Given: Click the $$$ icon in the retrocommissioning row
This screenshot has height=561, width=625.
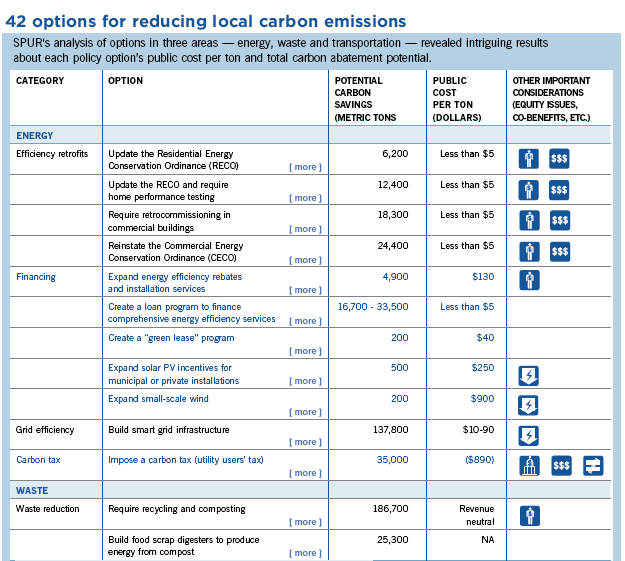Looking at the screenshot, I should [x=560, y=220].
